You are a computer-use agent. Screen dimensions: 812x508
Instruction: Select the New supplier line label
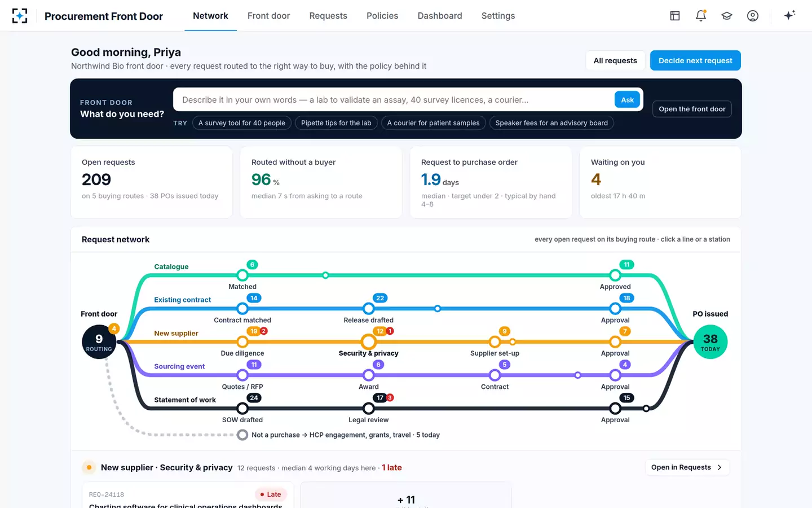(x=176, y=333)
